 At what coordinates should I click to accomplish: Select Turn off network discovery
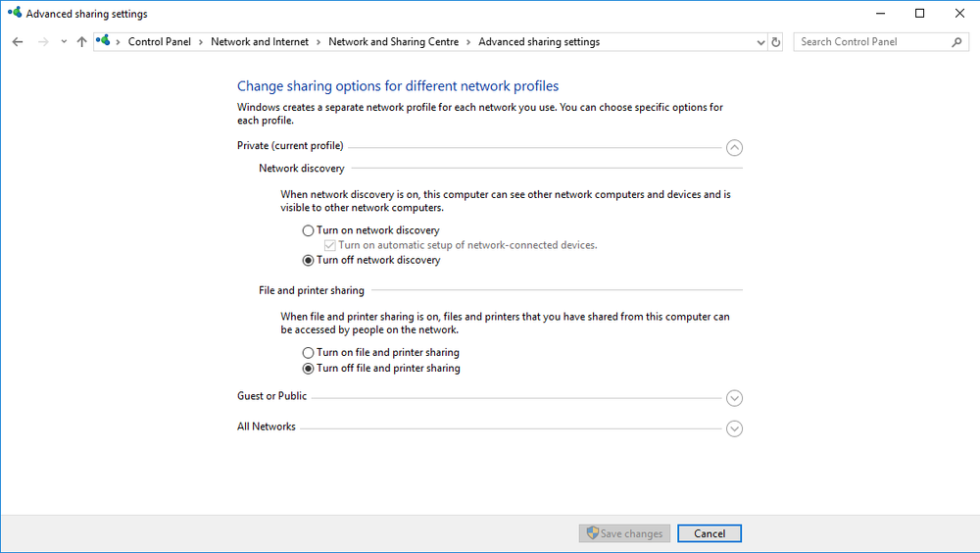pyautogui.click(x=308, y=260)
